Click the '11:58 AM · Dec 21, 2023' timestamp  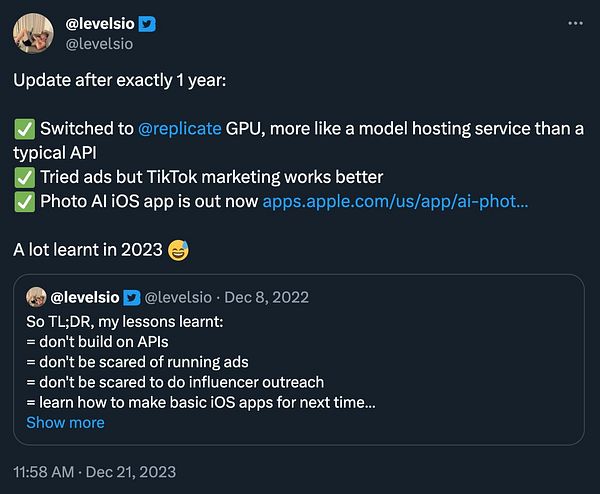pos(94,470)
